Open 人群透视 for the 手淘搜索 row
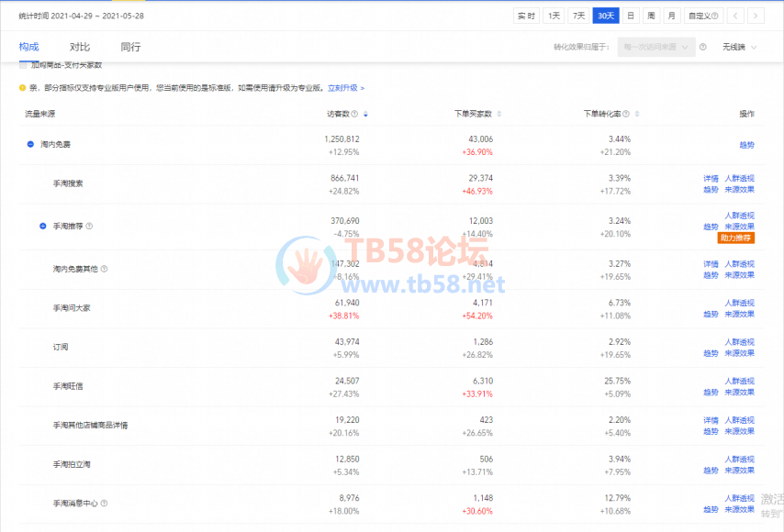The width and height of the screenshot is (784, 532). [740, 178]
